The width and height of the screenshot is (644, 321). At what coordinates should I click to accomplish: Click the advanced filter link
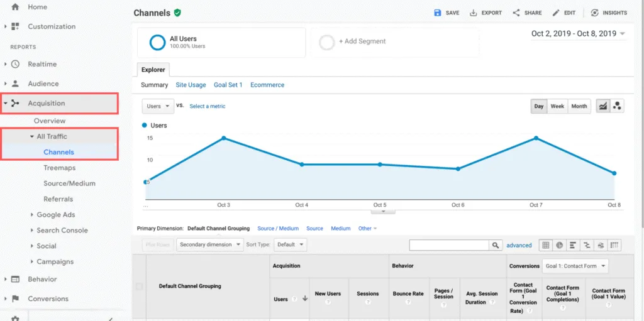(519, 245)
